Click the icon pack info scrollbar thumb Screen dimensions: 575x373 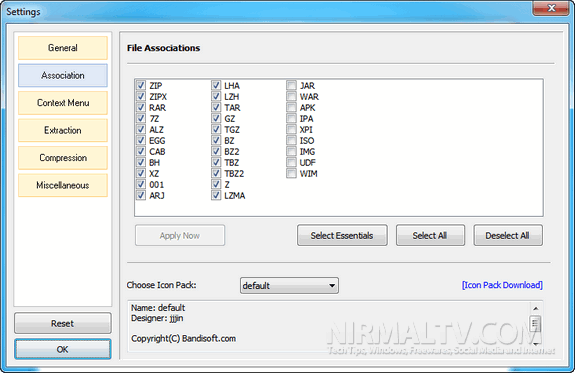(x=535, y=323)
